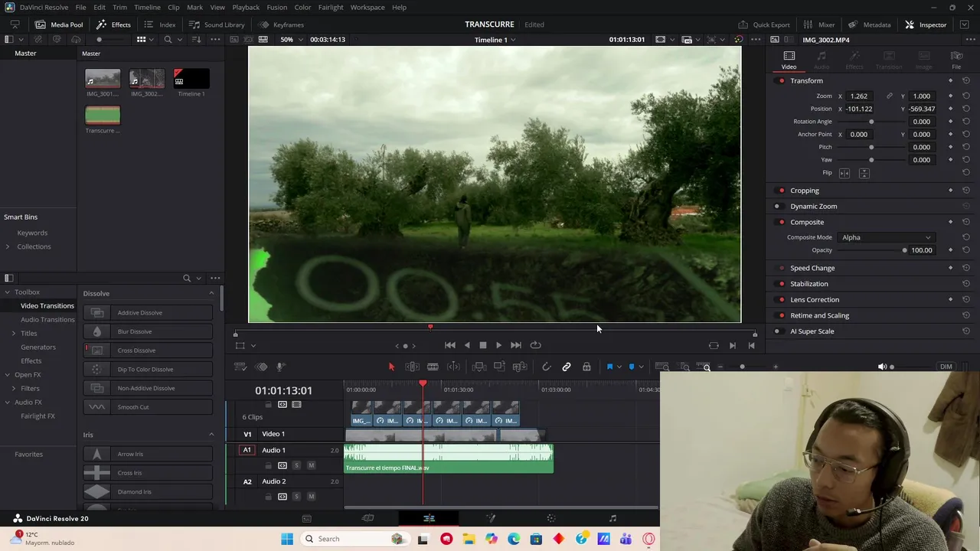Open the marker color dropdown arrow
The width and height of the screenshot is (980, 551).
coord(641,367)
